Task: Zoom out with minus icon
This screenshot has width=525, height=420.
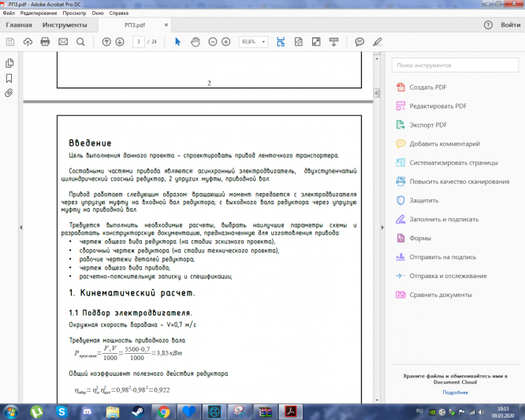Action: [213, 42]
